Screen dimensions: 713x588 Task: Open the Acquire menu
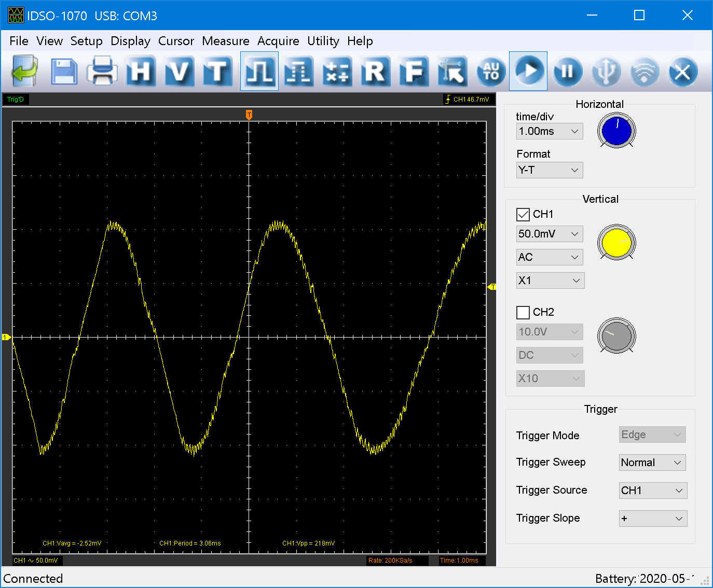coord(278,41)
